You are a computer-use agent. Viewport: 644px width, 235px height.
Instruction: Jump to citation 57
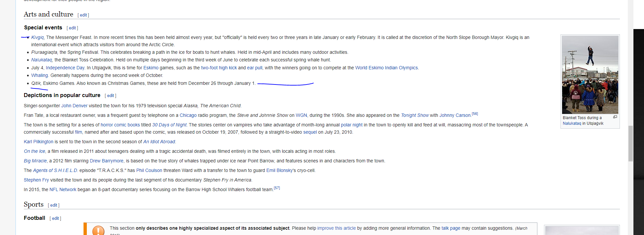277,188
